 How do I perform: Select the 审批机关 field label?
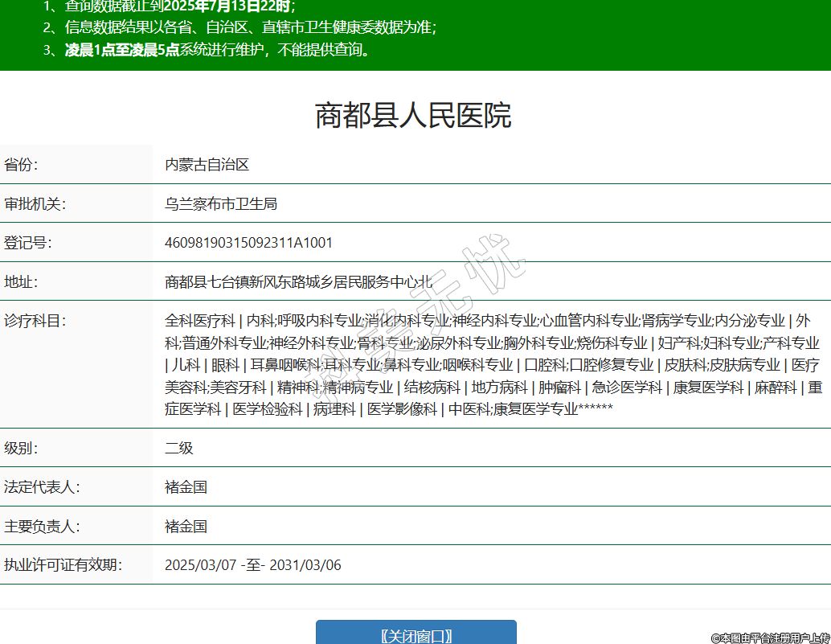click(35, 204)
